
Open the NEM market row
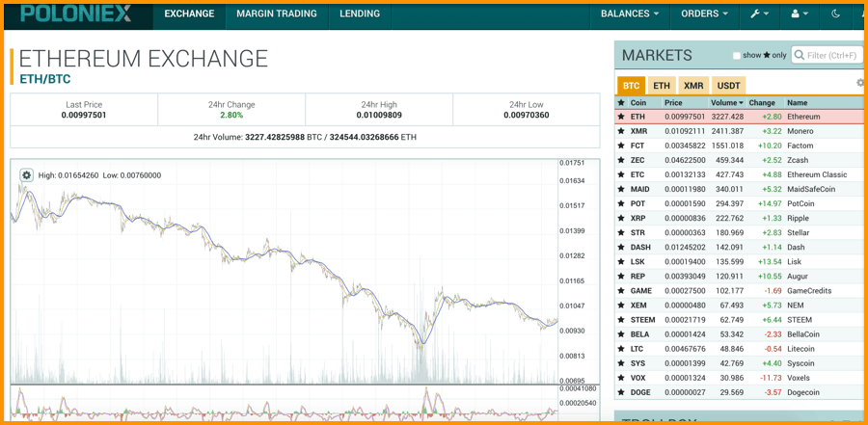(x=740, y=305)
